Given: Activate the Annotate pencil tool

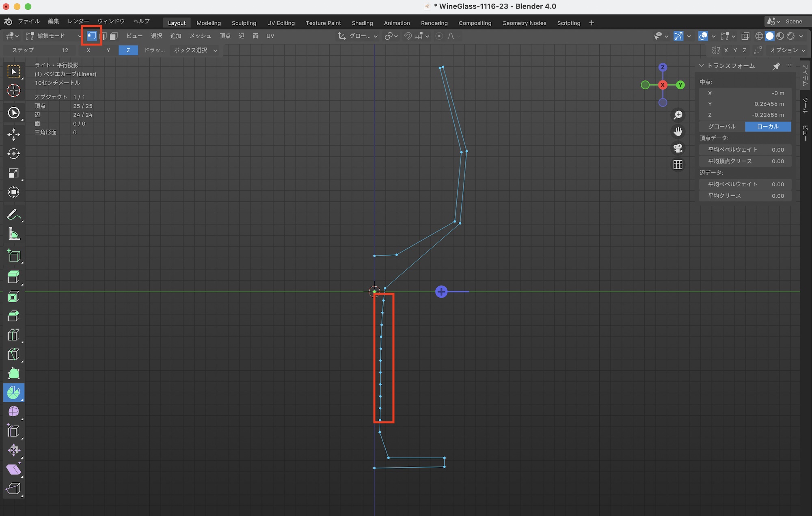Looking at the screenshot, I should [13, 214].
